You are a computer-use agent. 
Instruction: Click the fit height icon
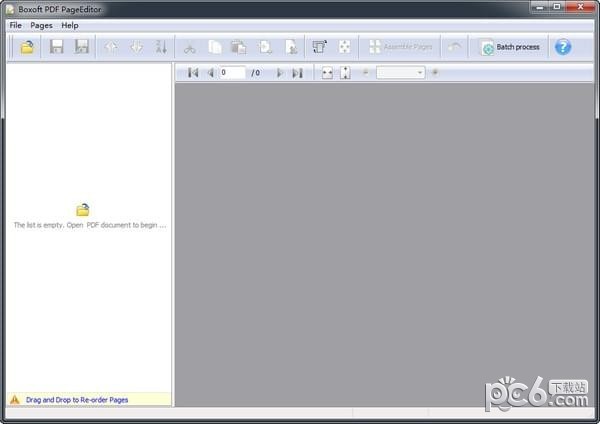pos(345,73)
